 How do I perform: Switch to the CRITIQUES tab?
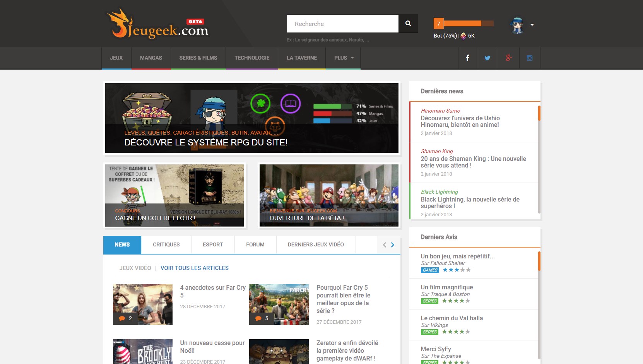point(166,245)
